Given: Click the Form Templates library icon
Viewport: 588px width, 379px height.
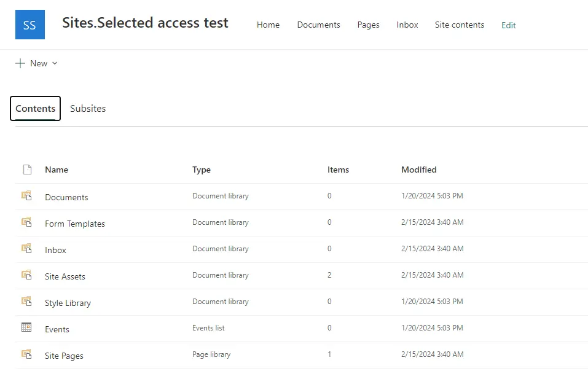Looking at the screenshot, I should pyautogui.click(x=26, y=222).
